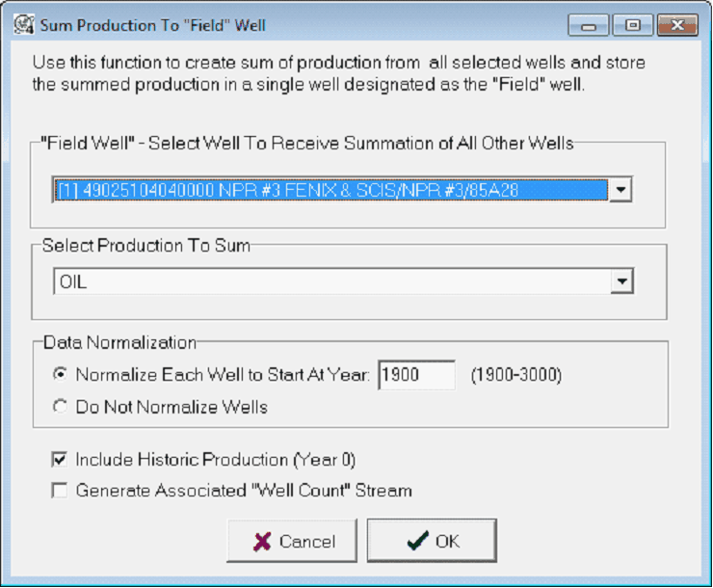Enable Generate Associated "Well Count" Stream

(60, 491)
